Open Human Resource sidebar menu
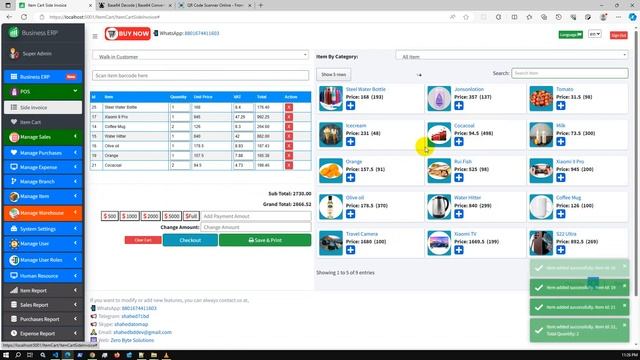640x360 pixels. (43, 276)
